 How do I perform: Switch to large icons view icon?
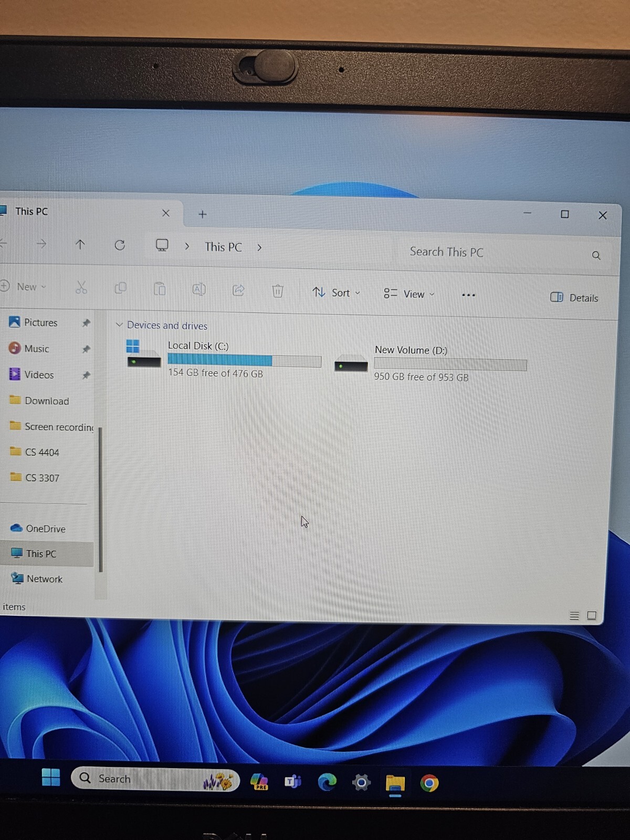[x=592, y=615]
